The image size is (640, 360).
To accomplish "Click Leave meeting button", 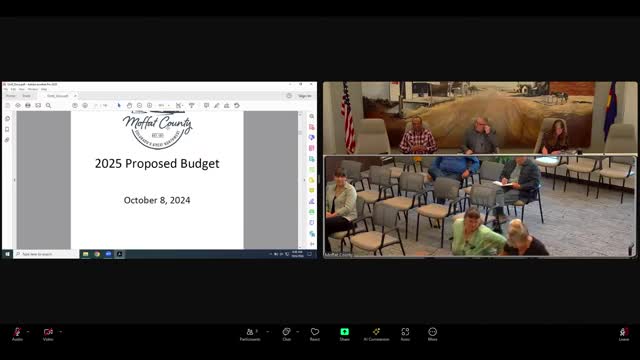I will [x=624, y=334].
